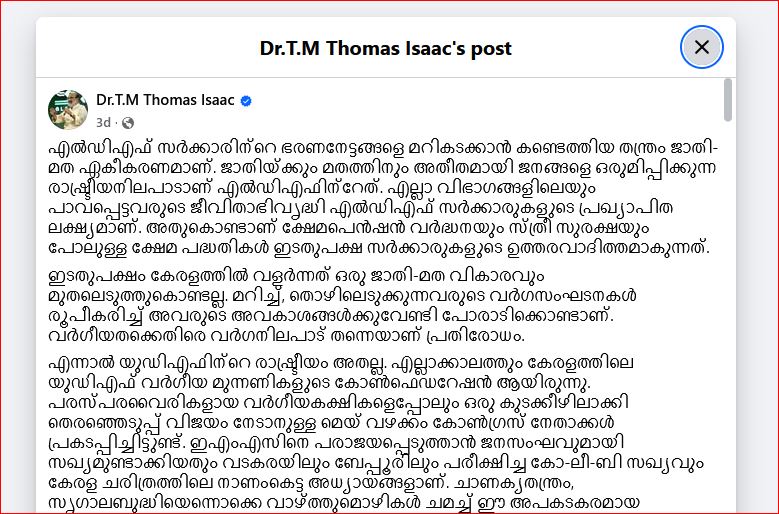
Task: Click the Dr.T.M Thomas Isaac author name
Action: (x=165, y=99)
